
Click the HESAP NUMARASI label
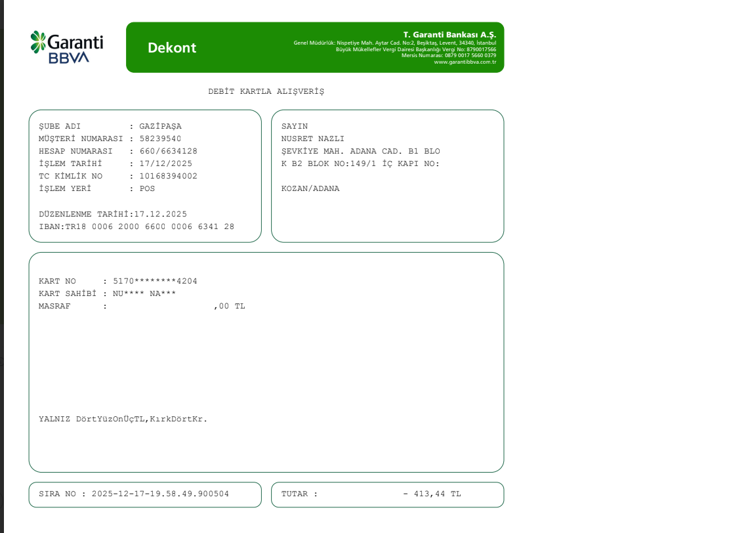click(x=75, y=152)
